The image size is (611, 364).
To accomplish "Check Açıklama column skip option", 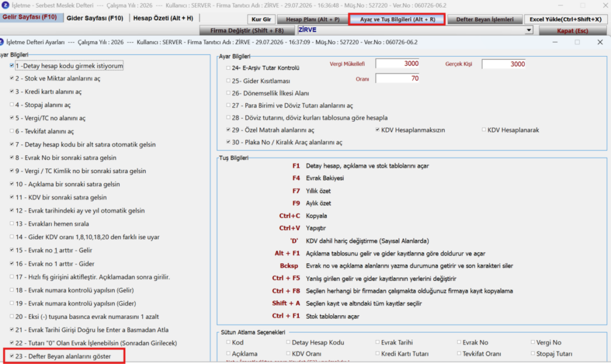I will pos(229,353).
